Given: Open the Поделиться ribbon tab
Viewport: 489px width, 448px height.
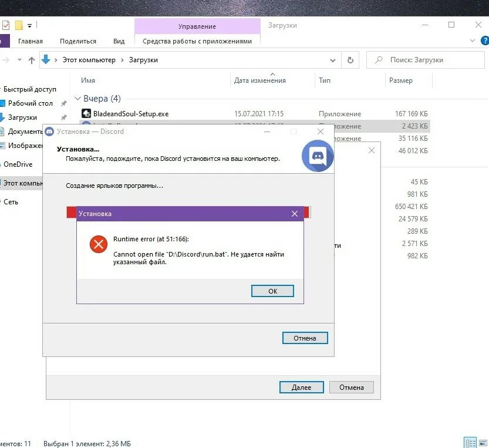Looking at the screenshot, I should 78,41.
